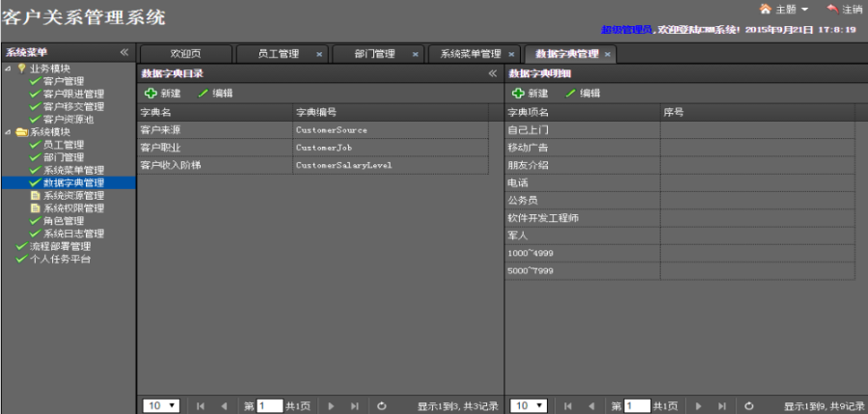
Task: Collapse the 业务模块 tree node
Action: click(x=8, y=69)
